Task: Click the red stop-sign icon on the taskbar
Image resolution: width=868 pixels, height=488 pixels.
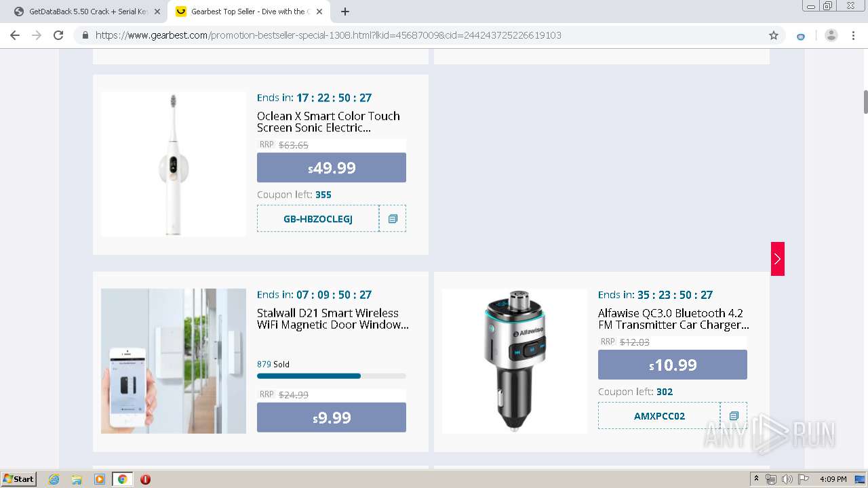Action: point(145,479)
